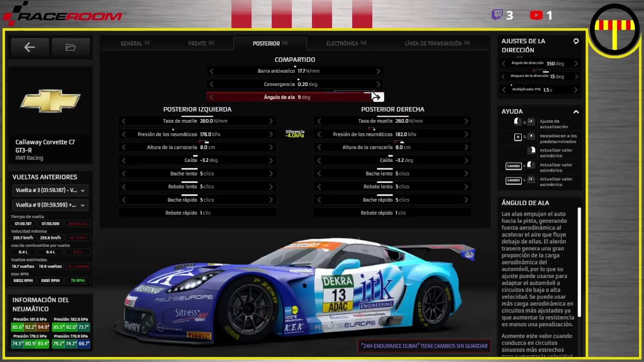The width and height of the screenshot is (644, 362).
Task: Click the Presión: 179.8 kPa tire reading
Action: pyautogui.click(x=71, y=336)
